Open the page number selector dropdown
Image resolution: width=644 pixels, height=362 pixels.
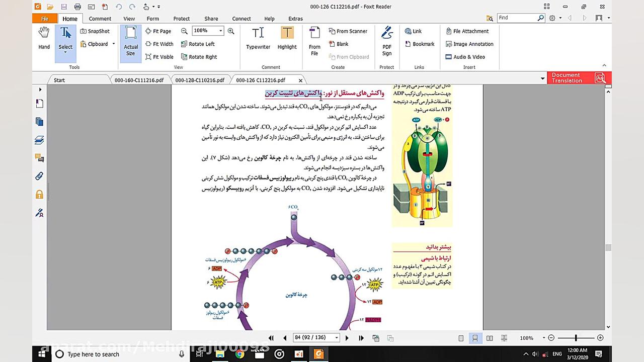coord(336,338)
